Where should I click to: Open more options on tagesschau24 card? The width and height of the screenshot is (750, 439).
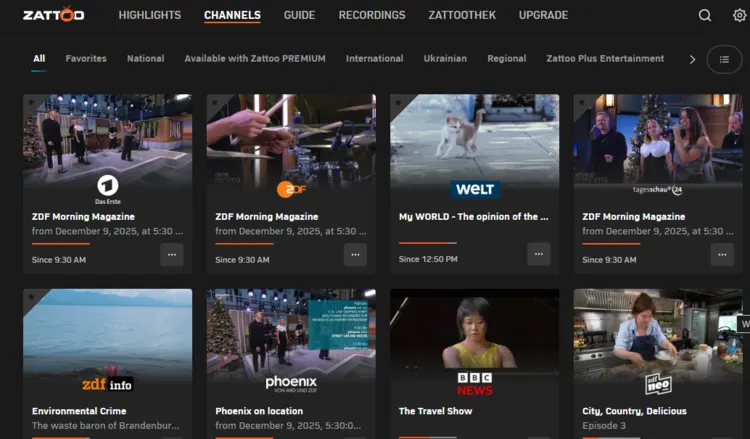pos(722,255)
